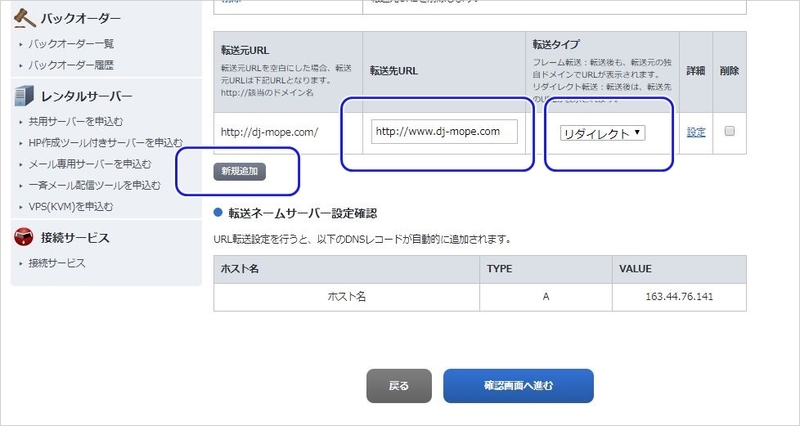Open 共用サーバーを申込む link

pyautogui.click(x=76, y=121)
